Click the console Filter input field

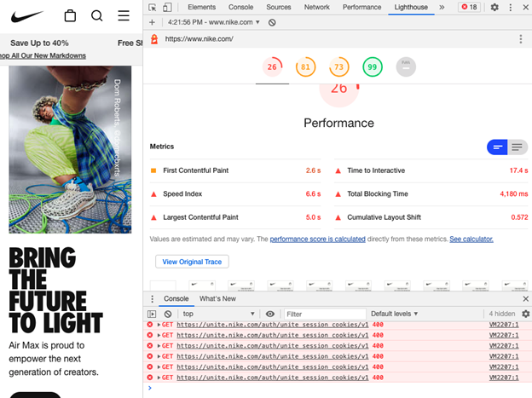pyautogui.click(x=324, y=314)
